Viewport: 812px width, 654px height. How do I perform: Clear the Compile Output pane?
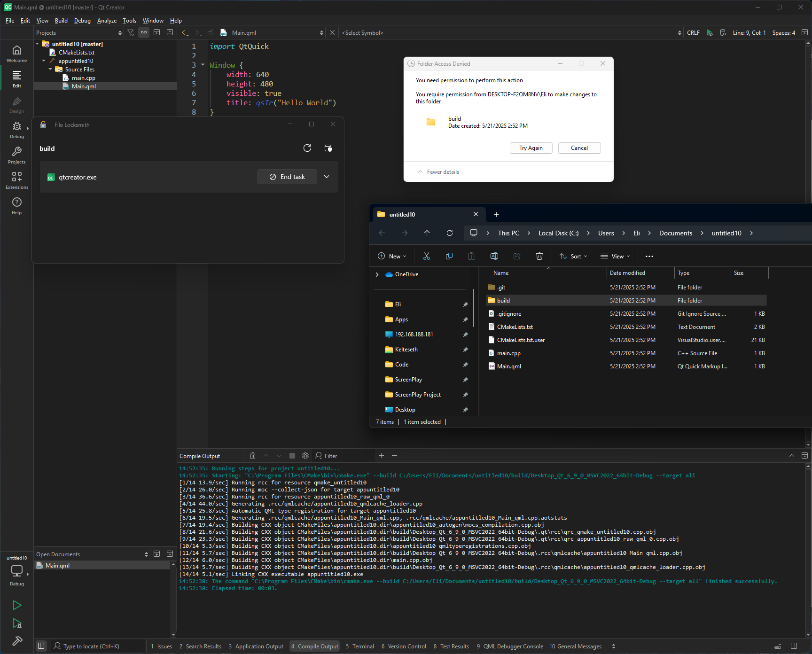tap(253, 456)
